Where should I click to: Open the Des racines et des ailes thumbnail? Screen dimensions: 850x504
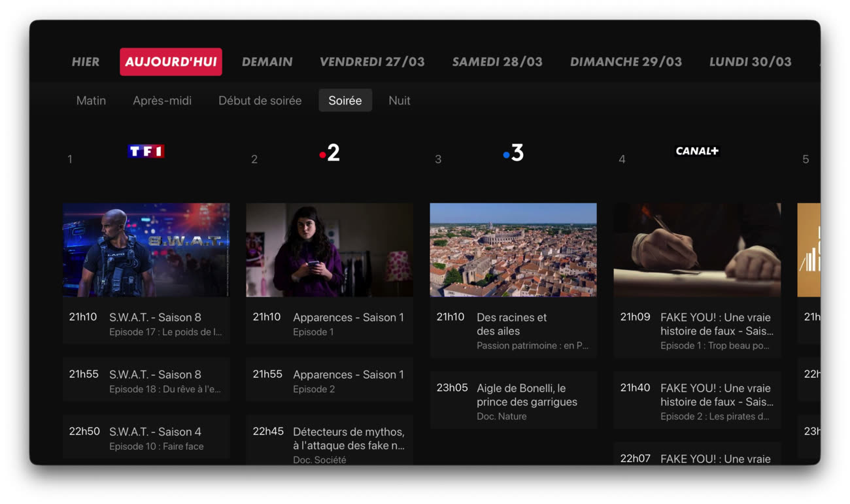tap(513, 250)
